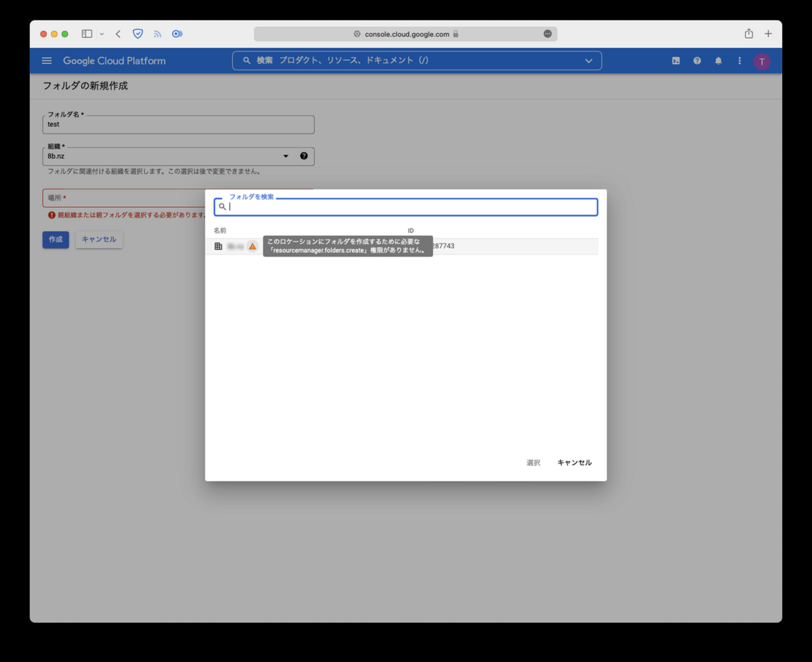Click the フォルダ名 field containing test
812x662 pixels.
pyautogui.click(x=178, y=124)
